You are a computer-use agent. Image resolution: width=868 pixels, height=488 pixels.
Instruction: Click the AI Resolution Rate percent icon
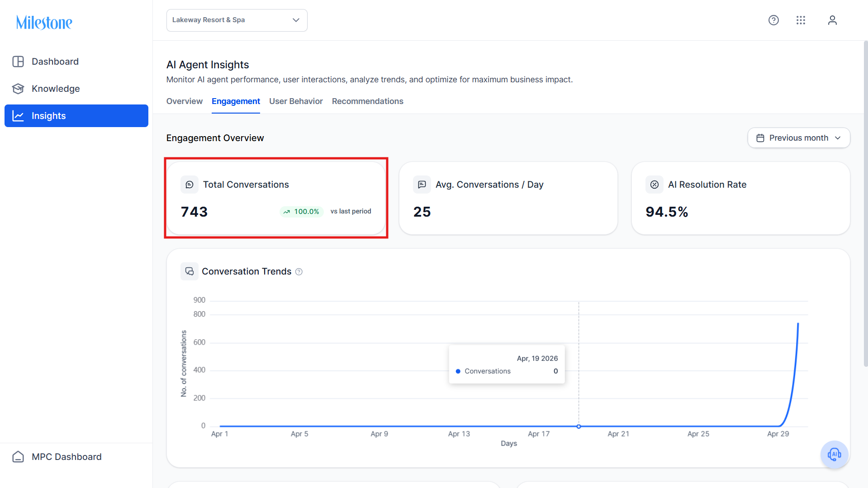tap(655, 185)
